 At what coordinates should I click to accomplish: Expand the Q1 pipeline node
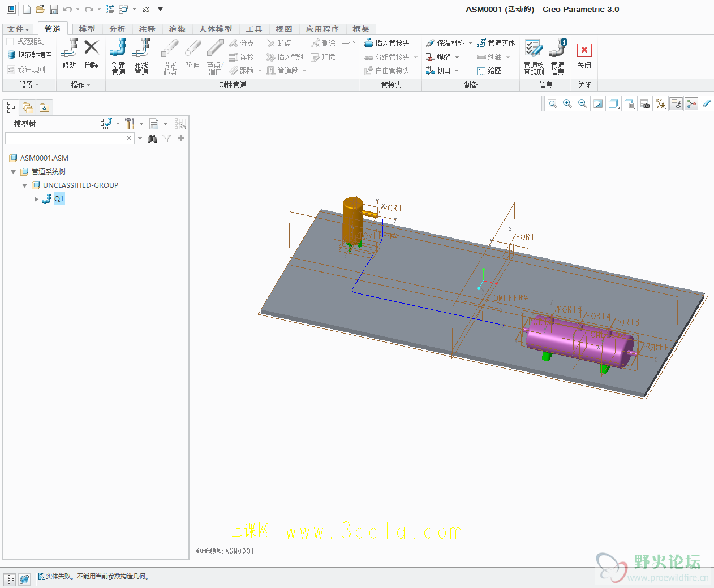[36, 199]
